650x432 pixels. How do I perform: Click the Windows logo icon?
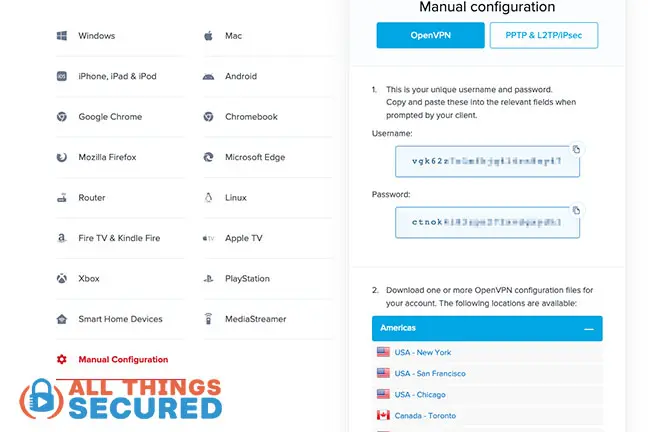[x=61, y=36]
